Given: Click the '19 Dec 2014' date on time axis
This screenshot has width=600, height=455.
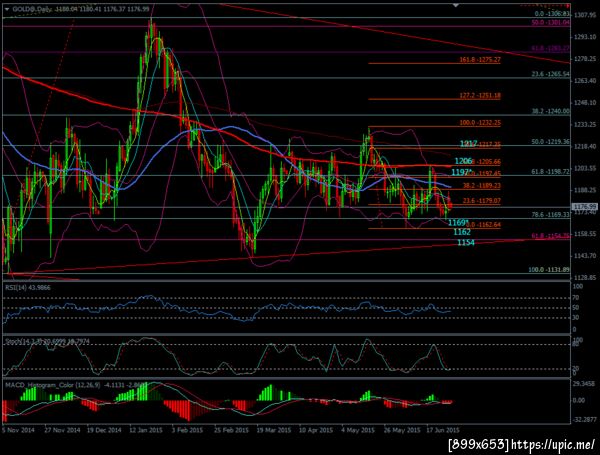Looking at the screenshot, I should [104, 430].
